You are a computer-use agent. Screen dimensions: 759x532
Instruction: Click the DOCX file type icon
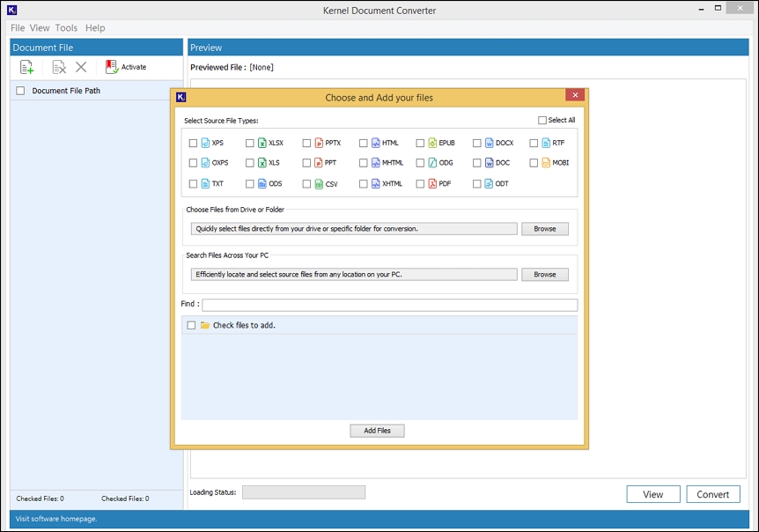[489, 143]
